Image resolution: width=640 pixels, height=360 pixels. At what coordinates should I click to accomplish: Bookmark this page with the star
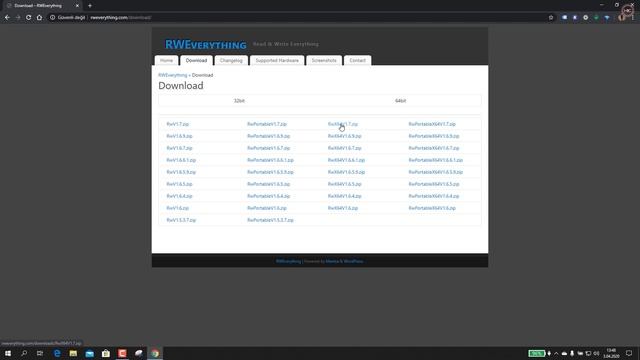pyautogui.click(x=551, y=18)
